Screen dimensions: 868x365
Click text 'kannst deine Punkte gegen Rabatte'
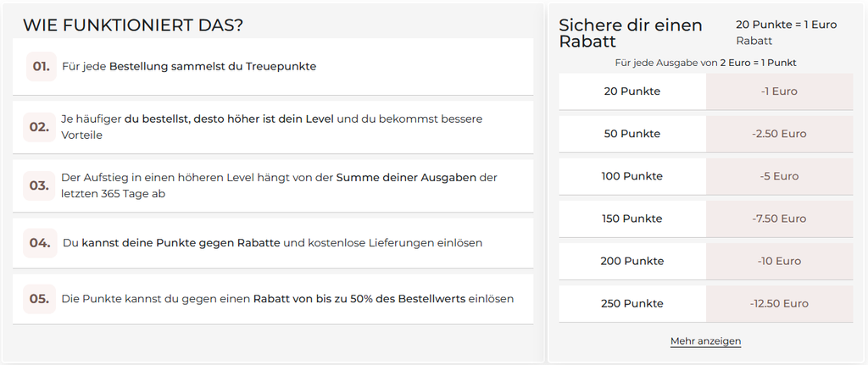point(181,243)
